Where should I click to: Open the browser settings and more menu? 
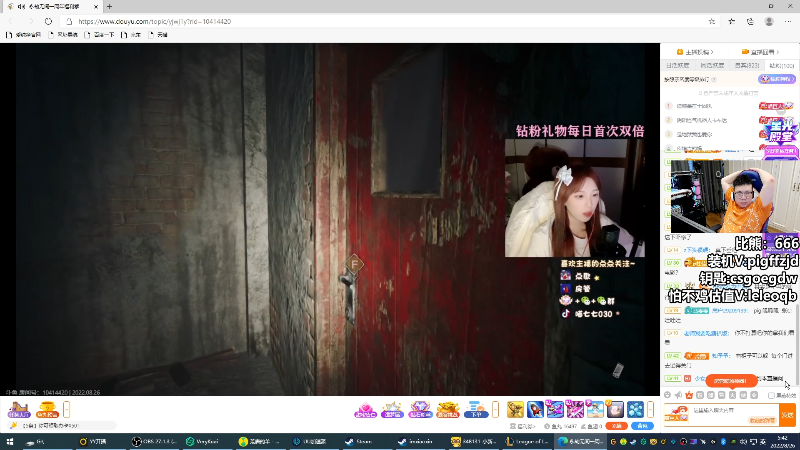point(788,21)
